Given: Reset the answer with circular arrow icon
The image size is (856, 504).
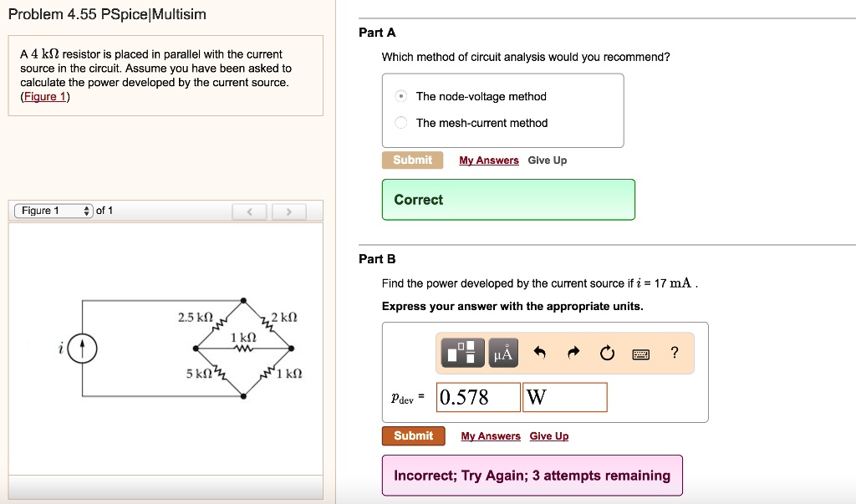Looking at the screenshot, I should 607,354.
